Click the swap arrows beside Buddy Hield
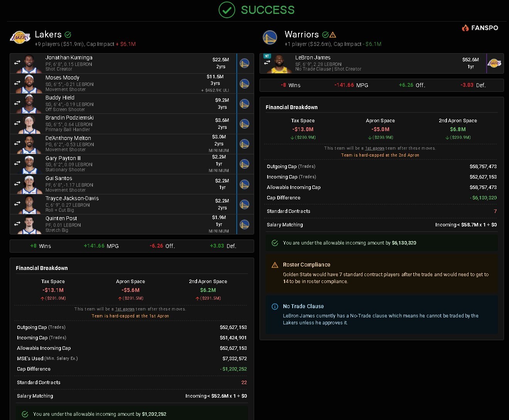Image resolution: width=509 pixels, height=420 pixels. [17, 103]
